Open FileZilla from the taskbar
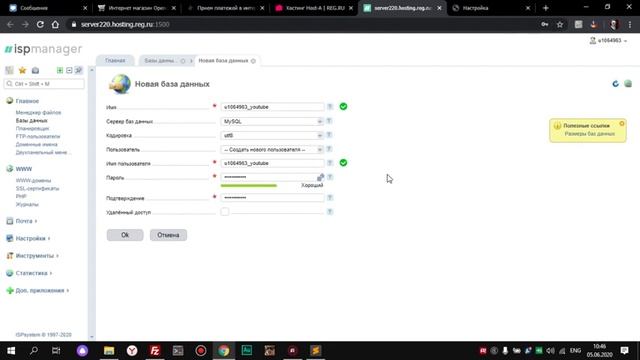Viewport: 640px width, 360px height. coord(155,351)
